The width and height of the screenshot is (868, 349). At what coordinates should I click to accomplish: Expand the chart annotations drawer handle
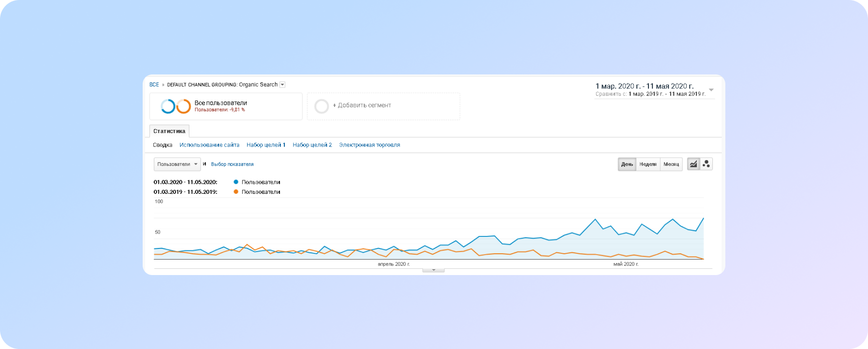[433, 270]
